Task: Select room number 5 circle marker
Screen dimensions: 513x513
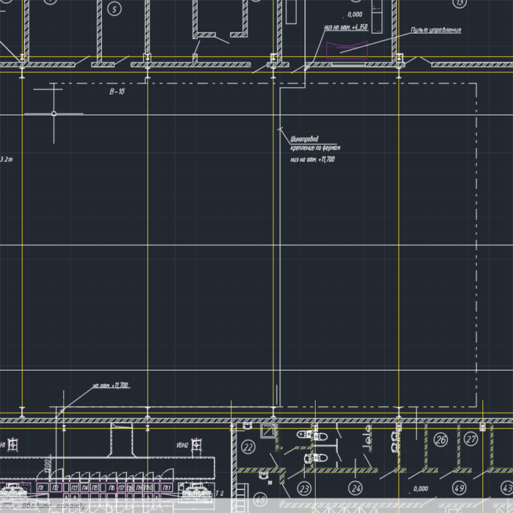Action: click(x=114, y=9)
